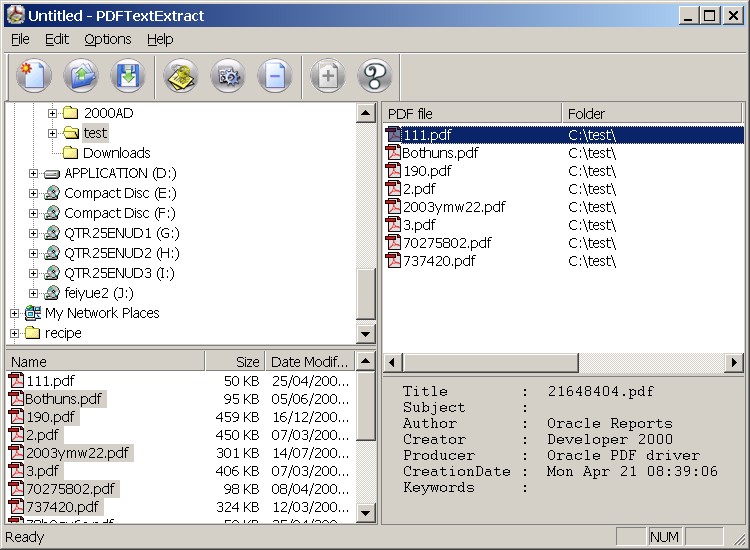
Task: Sort by Date Modified column header
Action: [309, 362]
